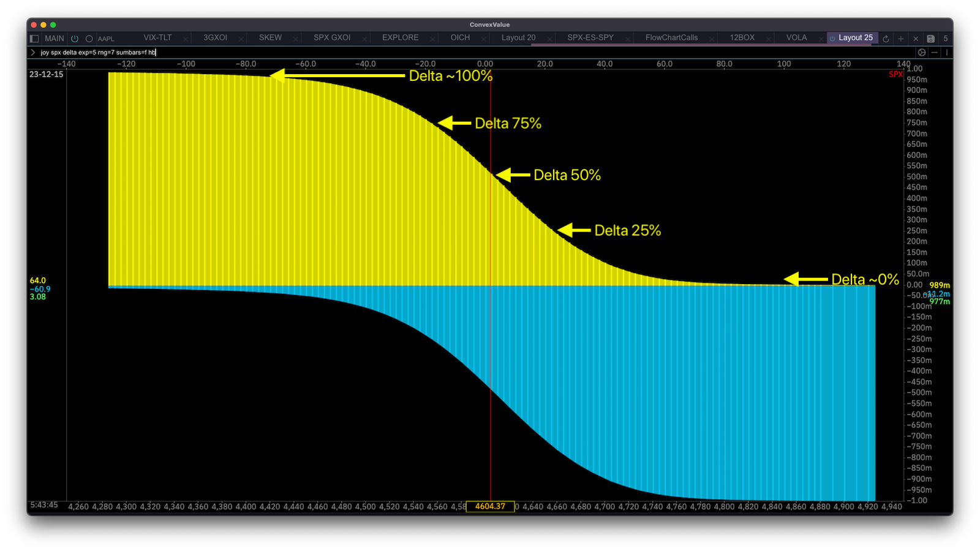
Task: Click the number 5 in the tab bar
Action: [x=946, y=38]
